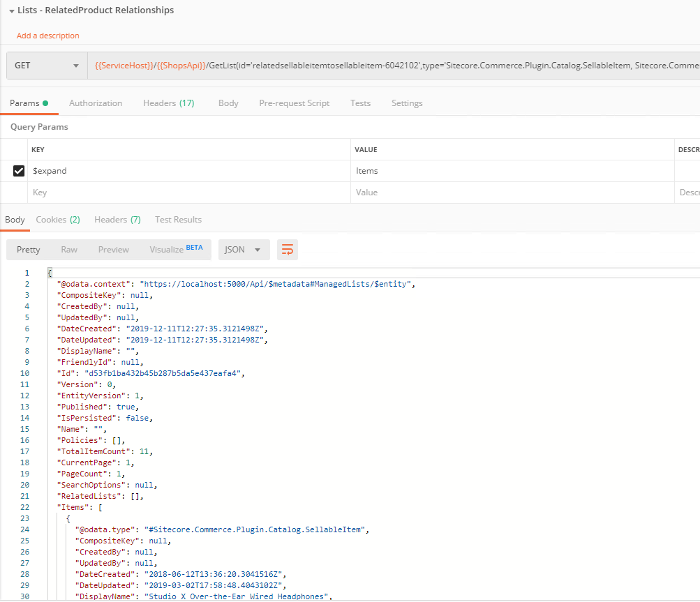The width and height of the screenshot is (700, 602).
Task: Click the VALUE column header
Action: point(366,150)
